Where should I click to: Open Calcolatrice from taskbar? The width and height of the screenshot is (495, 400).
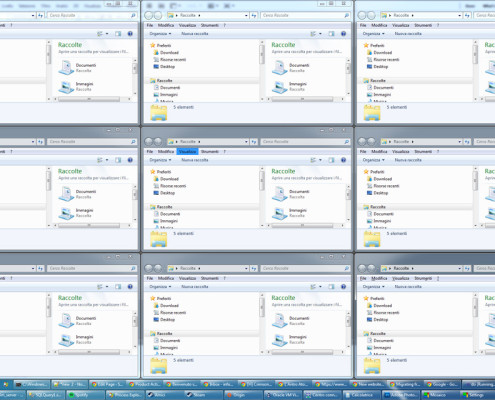click(362, 395)
